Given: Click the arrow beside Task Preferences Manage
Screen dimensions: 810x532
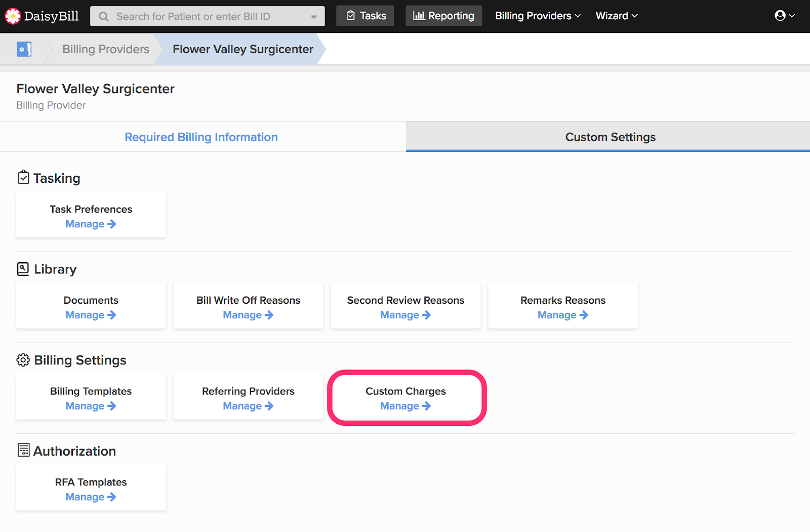Looking at the screenshot, I should [112, 224].
